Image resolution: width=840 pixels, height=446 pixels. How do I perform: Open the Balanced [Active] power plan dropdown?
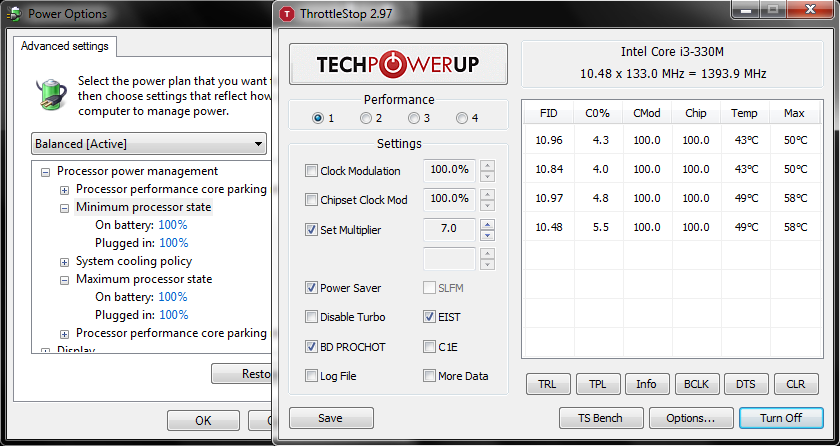[149, 143]
